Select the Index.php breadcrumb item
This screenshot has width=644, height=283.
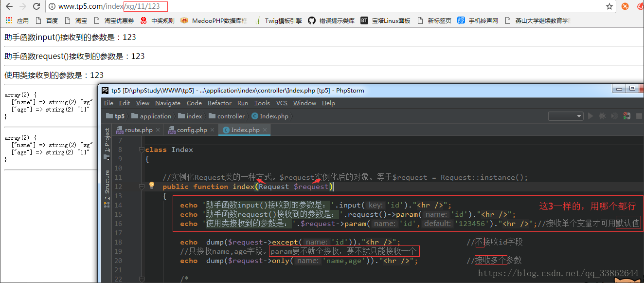pyautogui.click(x=270, y=116)
